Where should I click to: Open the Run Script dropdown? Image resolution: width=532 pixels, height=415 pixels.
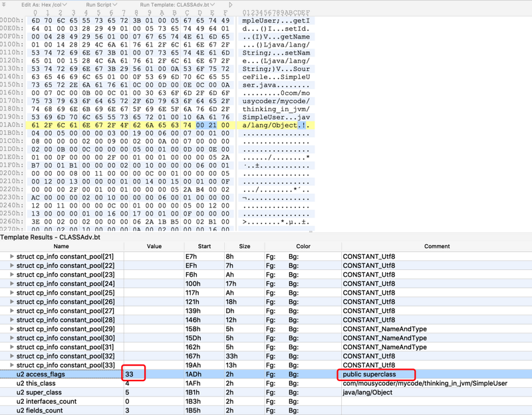(x=102, y=5)
